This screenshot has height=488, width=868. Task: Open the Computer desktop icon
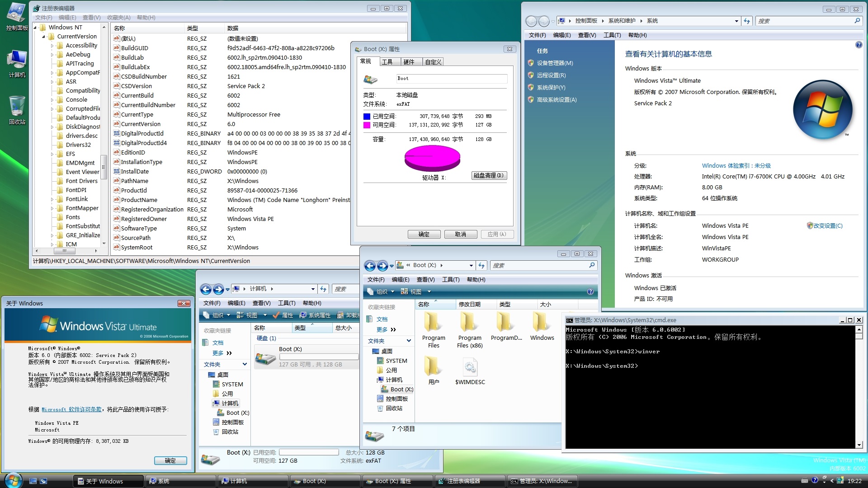(x=17, y=64)
